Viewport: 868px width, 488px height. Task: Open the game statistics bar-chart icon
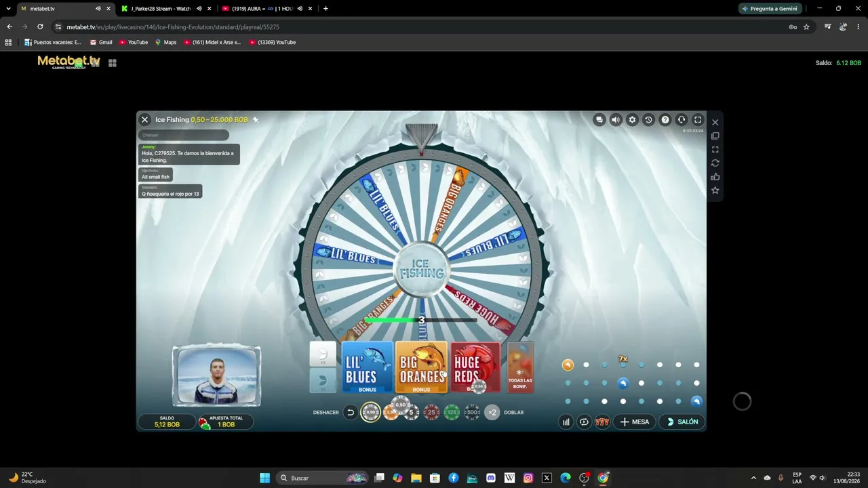coord(566,422)
